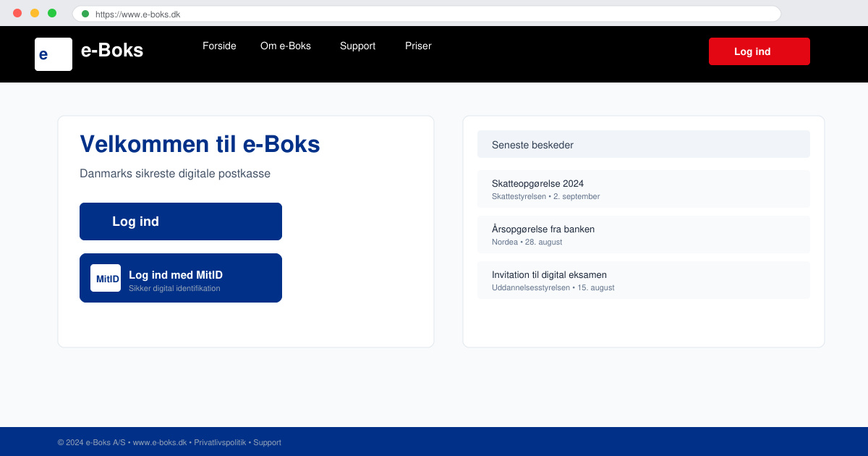The image size is (868, 456).
Task: Open the Skatteopgørelse 2024 message
Action: [x=644, y=189]
